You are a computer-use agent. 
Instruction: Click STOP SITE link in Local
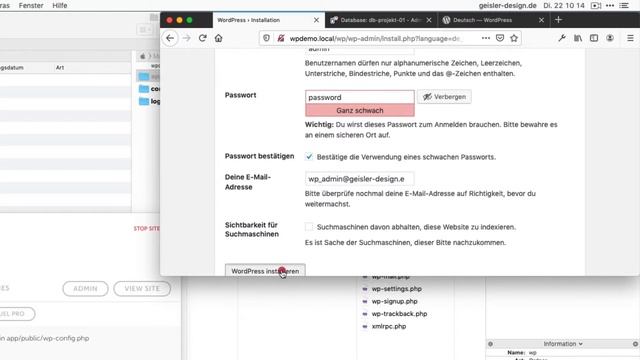click(x=147, y=229)
